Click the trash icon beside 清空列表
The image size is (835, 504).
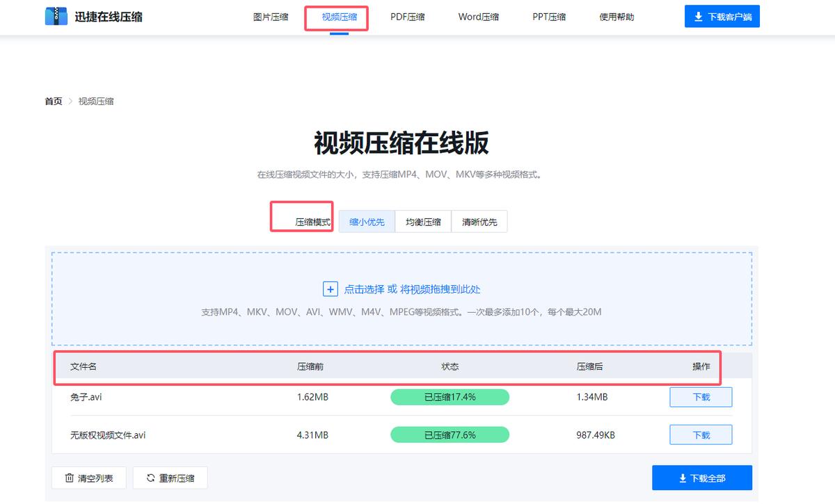[70, 478]
